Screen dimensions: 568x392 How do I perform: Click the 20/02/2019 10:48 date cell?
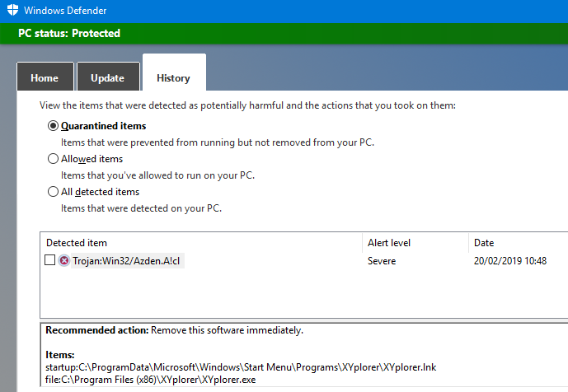pyautogui.click(x=509, y=261)
